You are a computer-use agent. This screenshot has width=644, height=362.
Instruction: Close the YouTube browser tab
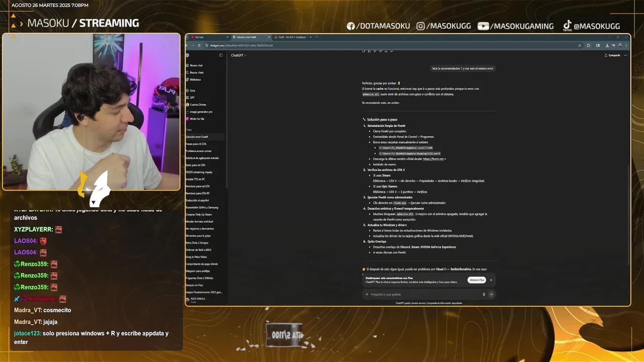click(227, 37)
